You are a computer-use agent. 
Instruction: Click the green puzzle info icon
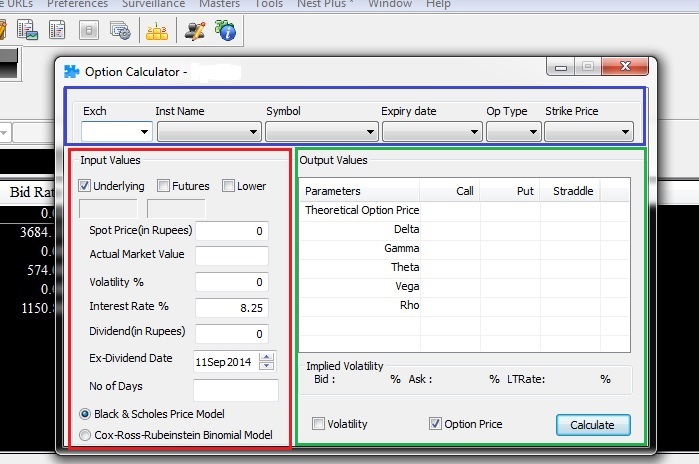click(226, 30)
